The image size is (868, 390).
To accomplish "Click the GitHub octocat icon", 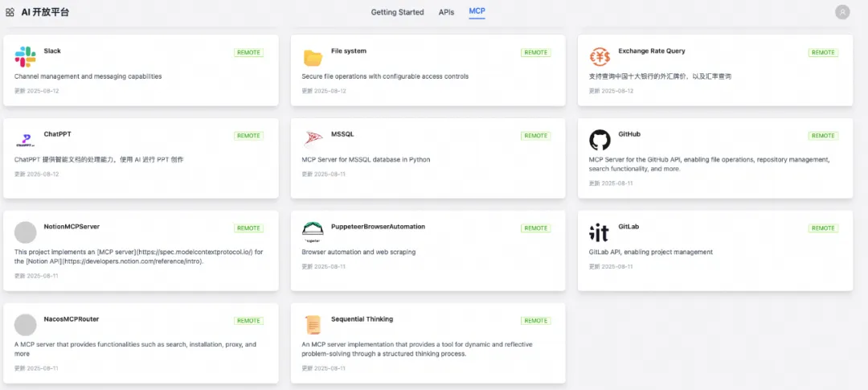I will (600, 140).
